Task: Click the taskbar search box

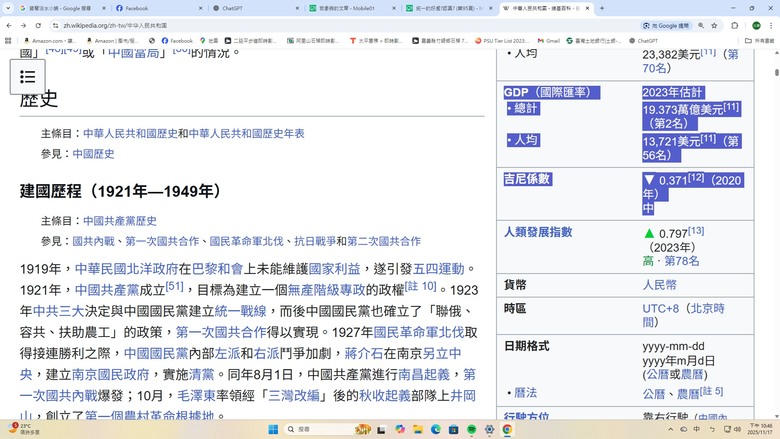Action: [327, 429]
